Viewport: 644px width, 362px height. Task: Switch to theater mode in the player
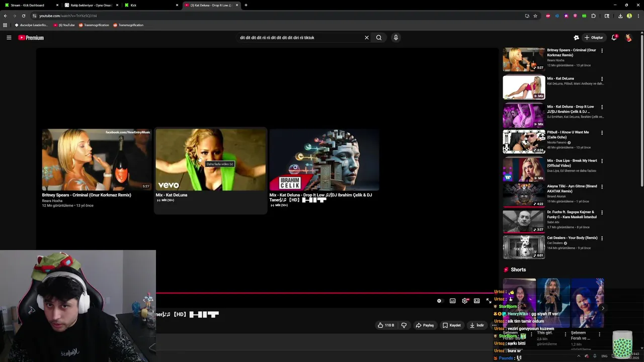pyautogui.click(x=476, y=301)
